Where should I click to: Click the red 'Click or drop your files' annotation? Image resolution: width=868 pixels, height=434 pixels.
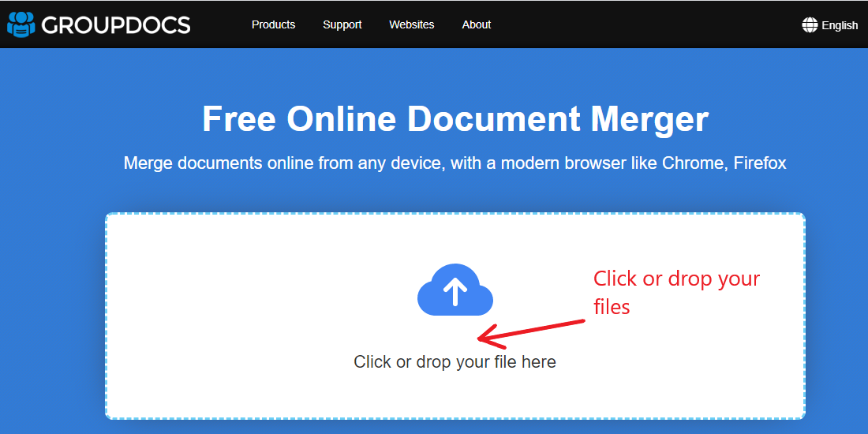click(x=675, y=292)
